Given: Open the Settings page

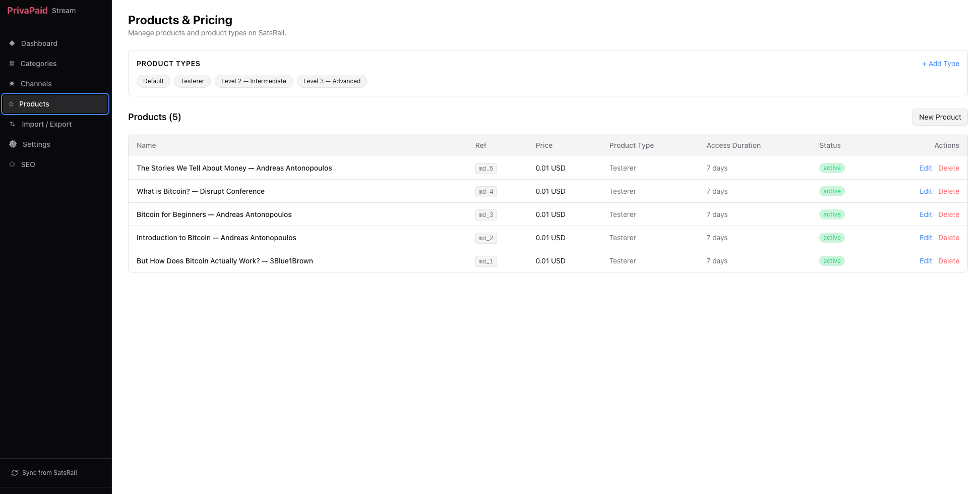Looking at the screenshot, I should (55, 144).
